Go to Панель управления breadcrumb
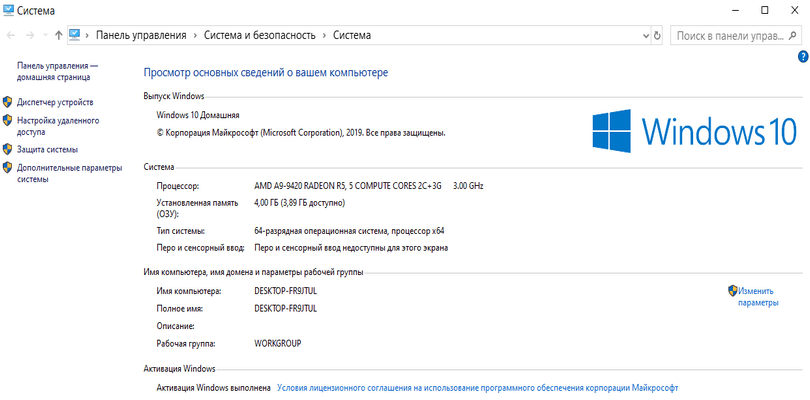810x400 pixels. (141, 35)
